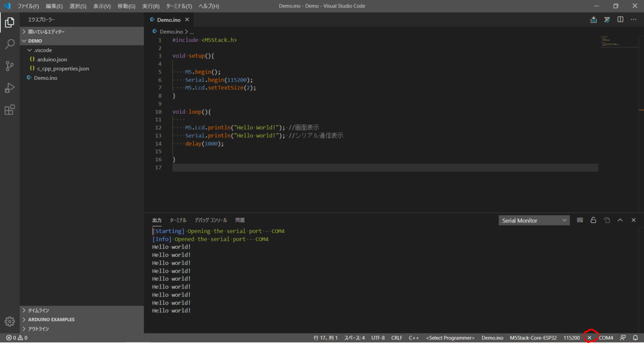
Task: Open the 編集(E) menu
Action: click(54, 6)
